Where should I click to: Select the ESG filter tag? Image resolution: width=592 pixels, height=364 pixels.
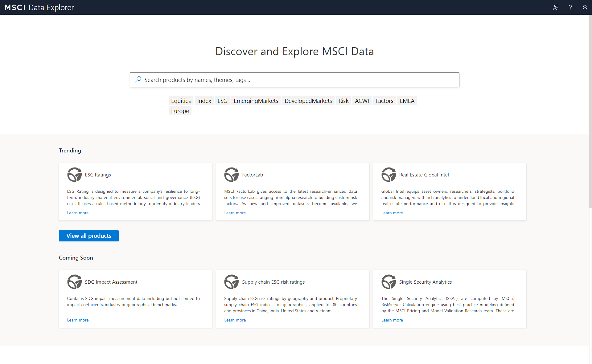coord(222,100)
